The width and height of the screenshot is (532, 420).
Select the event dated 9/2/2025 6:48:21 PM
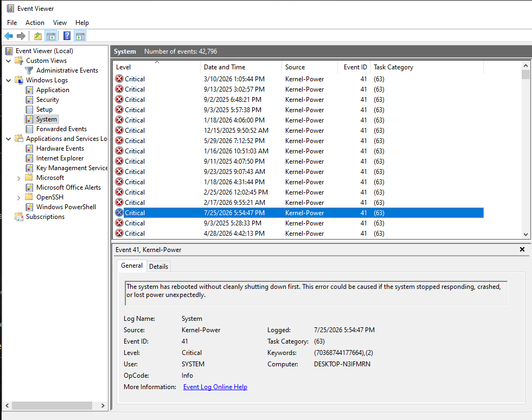pyautogui.click(x=299, y=100)
